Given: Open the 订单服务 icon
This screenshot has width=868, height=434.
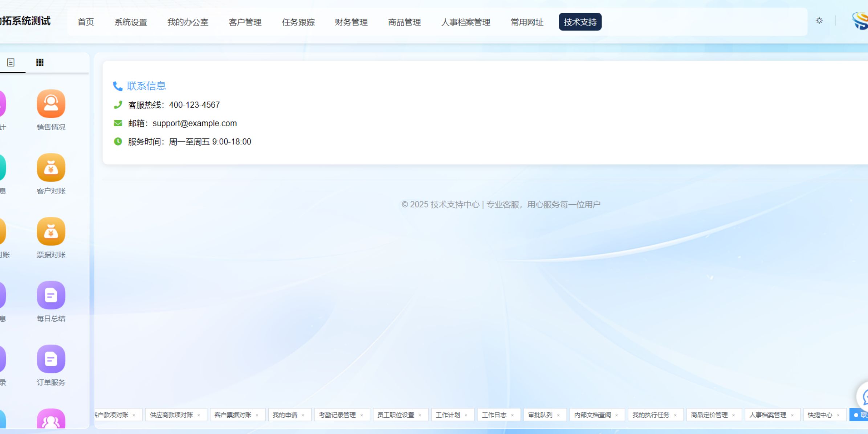Looking at the screenshot, I should point(51,359).
